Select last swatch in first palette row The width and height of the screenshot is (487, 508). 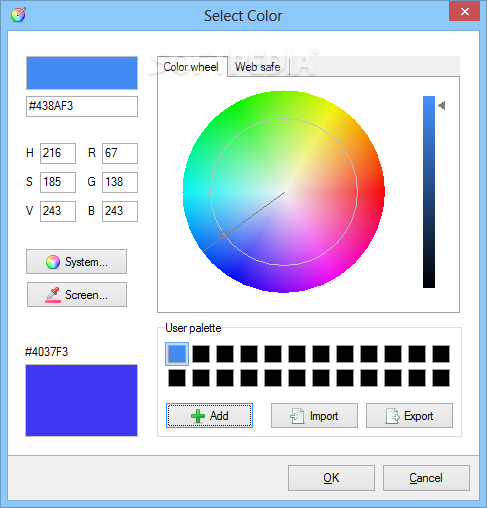click(x=441, y=354)
